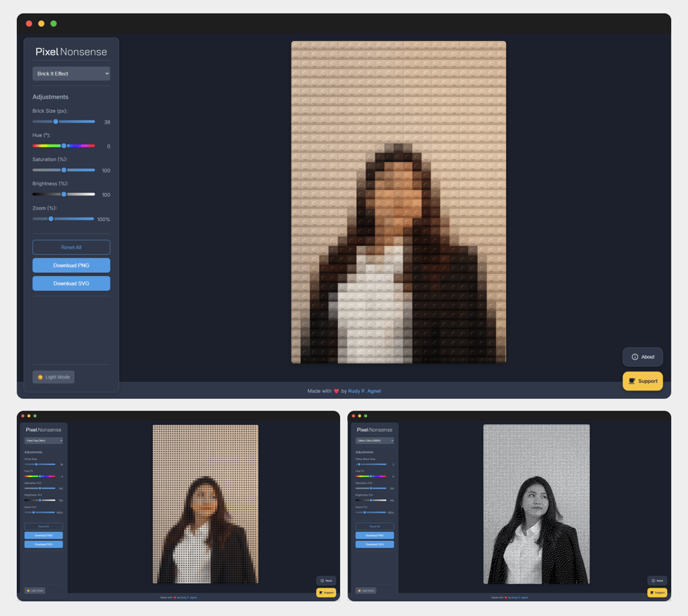The width and height of the screenshot is (688, 616).
Task: Click Support coffee button in Pixel Pop window
Action: pyautogui.click(x=326, y=592)
